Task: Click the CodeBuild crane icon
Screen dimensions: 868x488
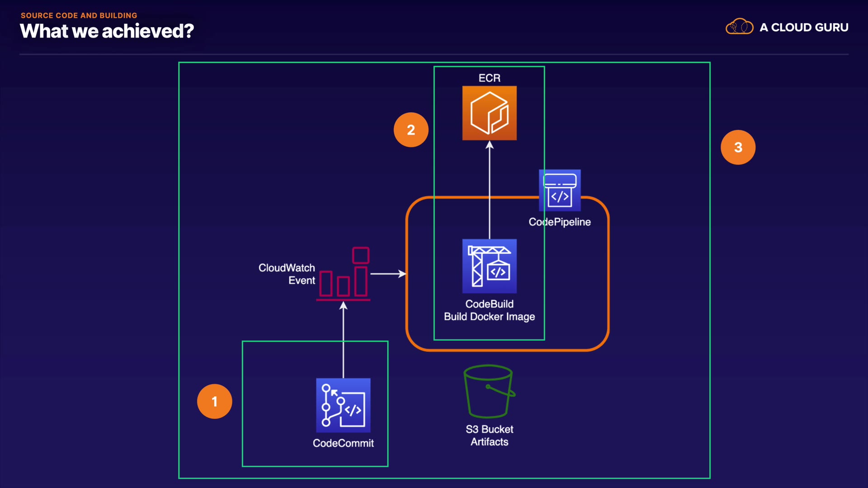Action: click(489, 266)
